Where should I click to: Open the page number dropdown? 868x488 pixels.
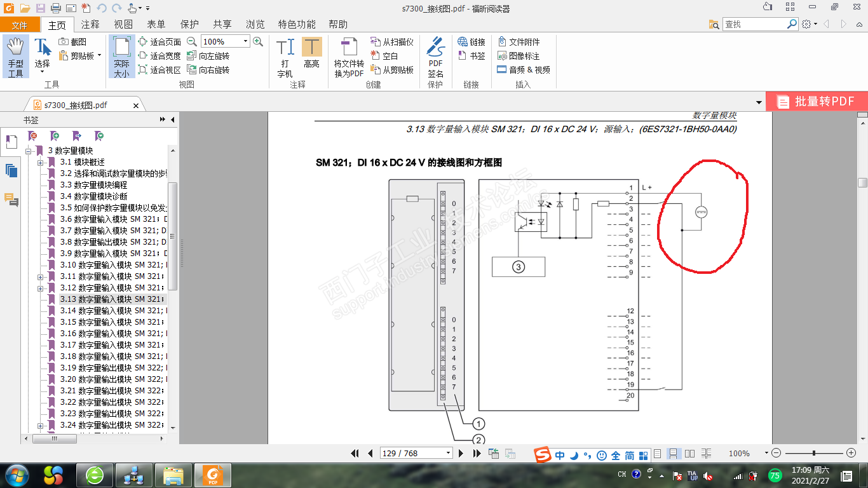pos(448,453)
